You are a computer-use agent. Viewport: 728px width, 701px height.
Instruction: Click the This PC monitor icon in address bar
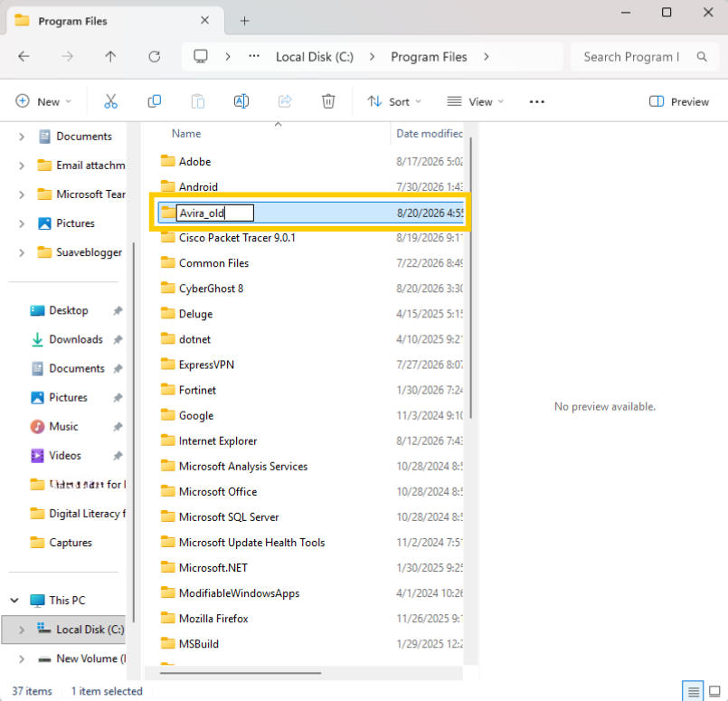pos(201,57)
